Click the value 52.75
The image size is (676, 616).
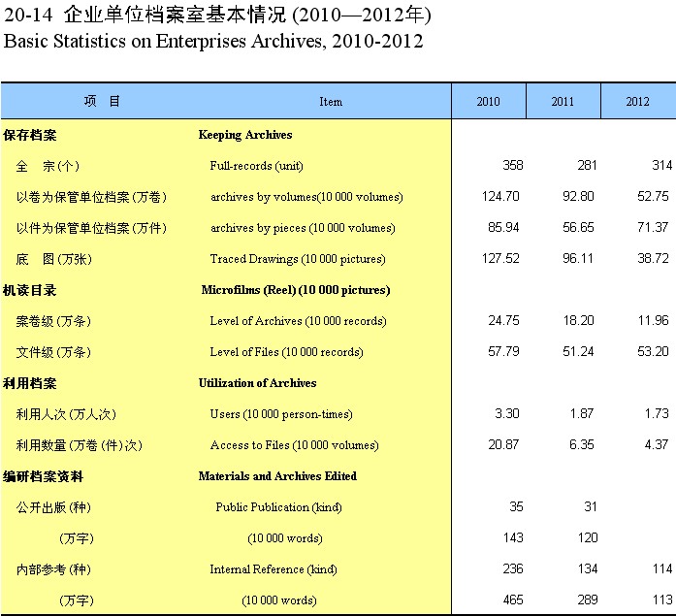(653, 196)
